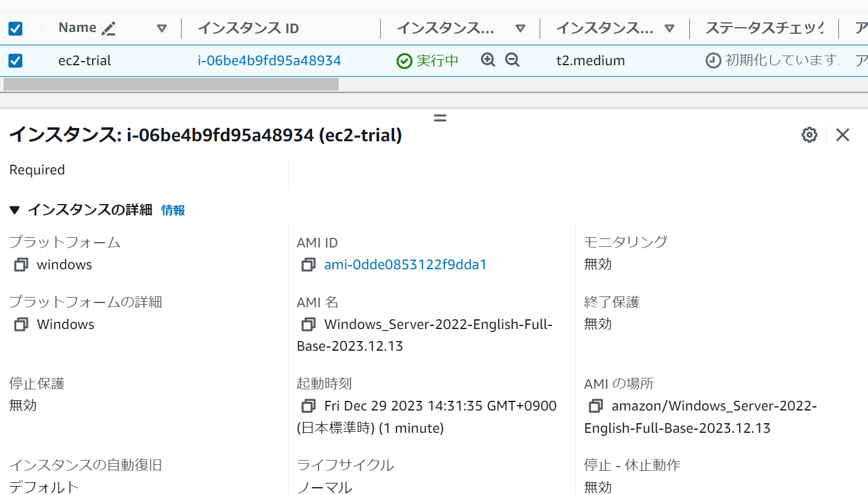Click the Fri Dec 29 2023 launch time
Viewport: 868px width, 495px height.
point(427,417)
